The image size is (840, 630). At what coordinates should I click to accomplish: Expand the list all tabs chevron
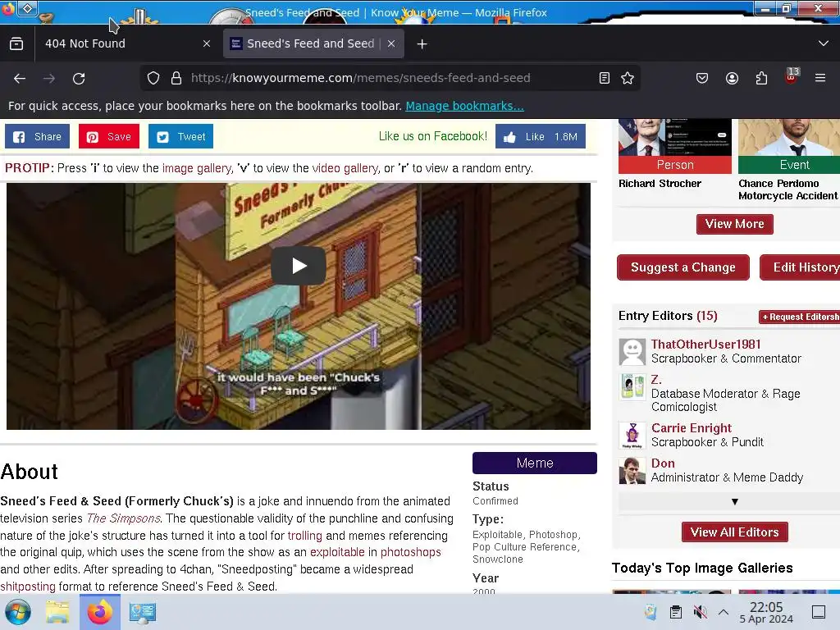click(824, 43)
